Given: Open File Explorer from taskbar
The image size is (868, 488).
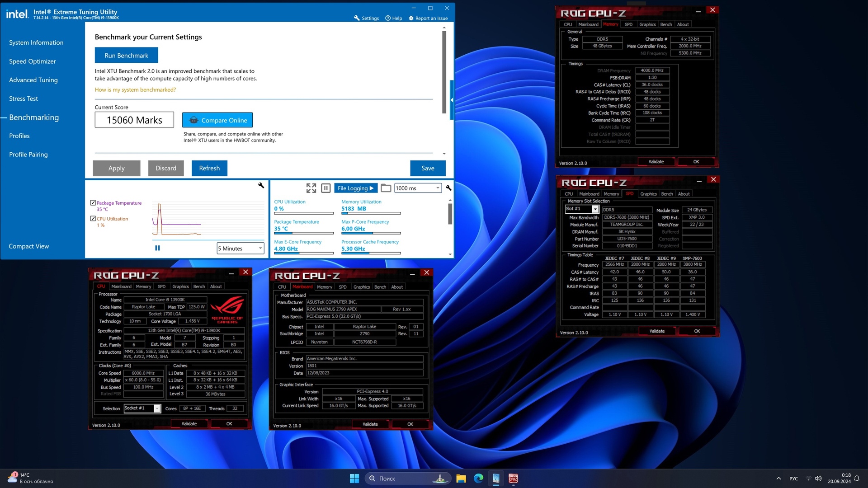Looking at the screenshot, I should click(x=461, y=479).
